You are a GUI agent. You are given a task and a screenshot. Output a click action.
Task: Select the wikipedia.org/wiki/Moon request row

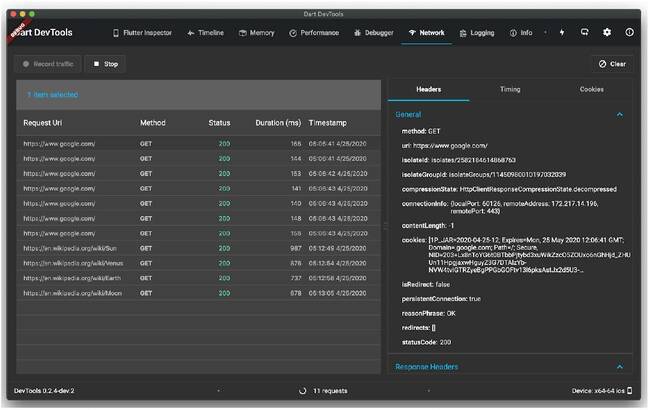198,293
